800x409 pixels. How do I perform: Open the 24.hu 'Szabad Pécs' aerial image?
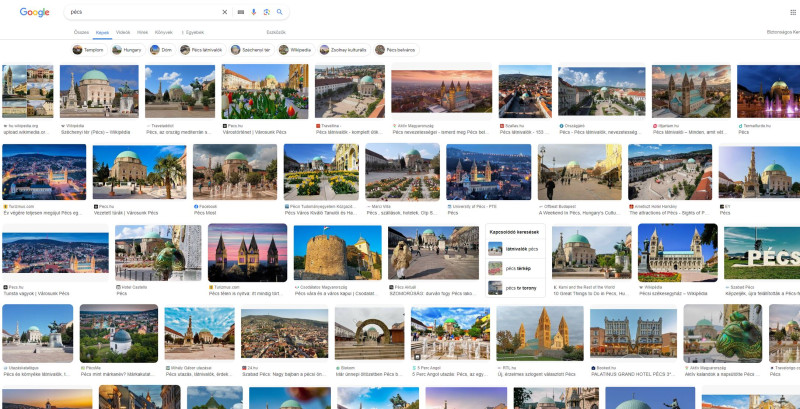(284, 333)
